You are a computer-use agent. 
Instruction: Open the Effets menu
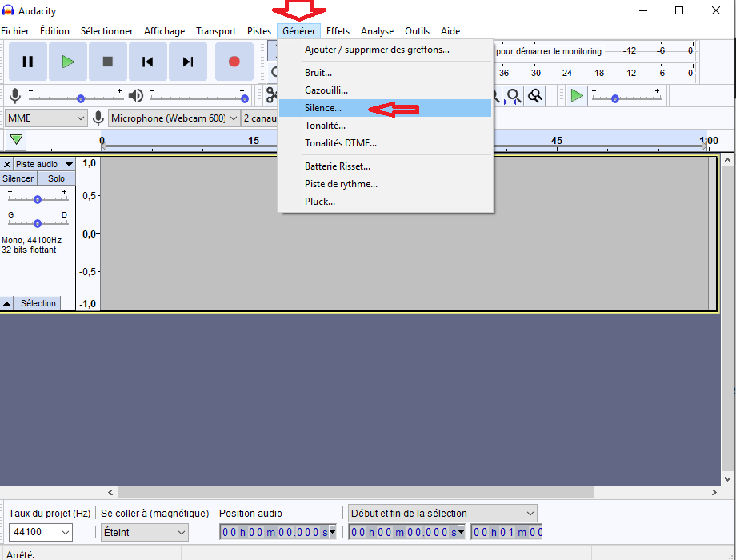tap(338, 31)
